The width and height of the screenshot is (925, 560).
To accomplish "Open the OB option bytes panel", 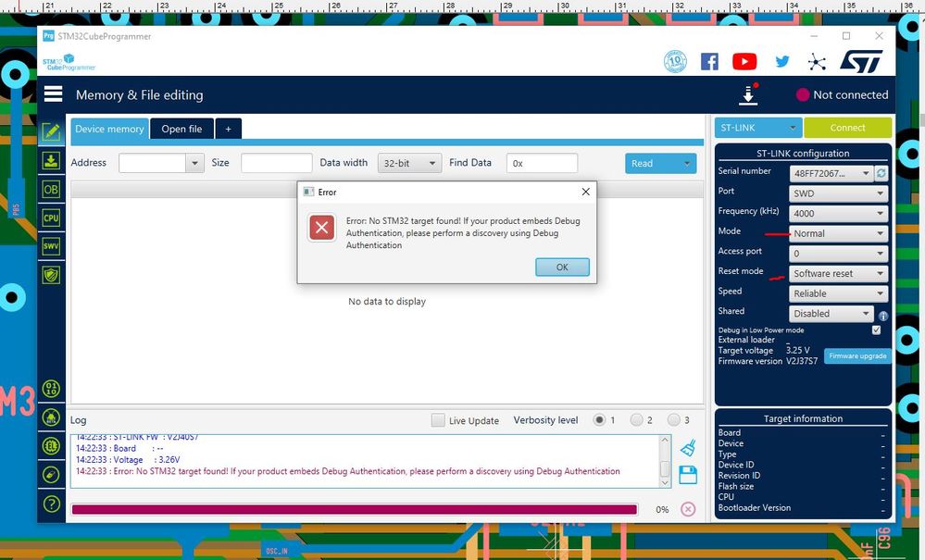I will coord(51,189).
